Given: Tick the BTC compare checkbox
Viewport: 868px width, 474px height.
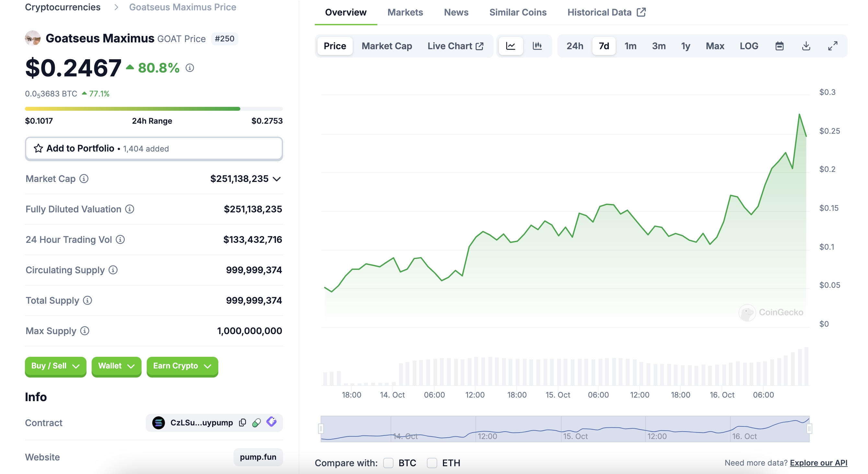Looking at the screenshot, I should (x=388, y=463).
